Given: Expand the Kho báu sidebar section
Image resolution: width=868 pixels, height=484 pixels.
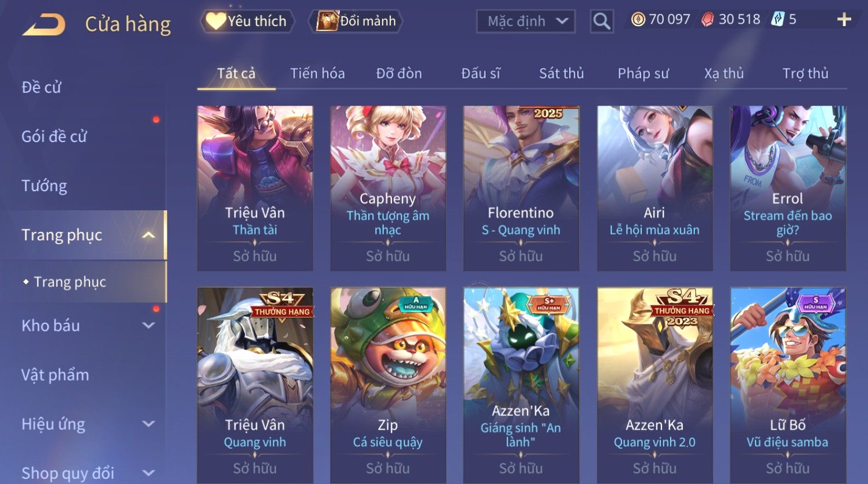Looking at the screenshot, I should pos(148,326).
